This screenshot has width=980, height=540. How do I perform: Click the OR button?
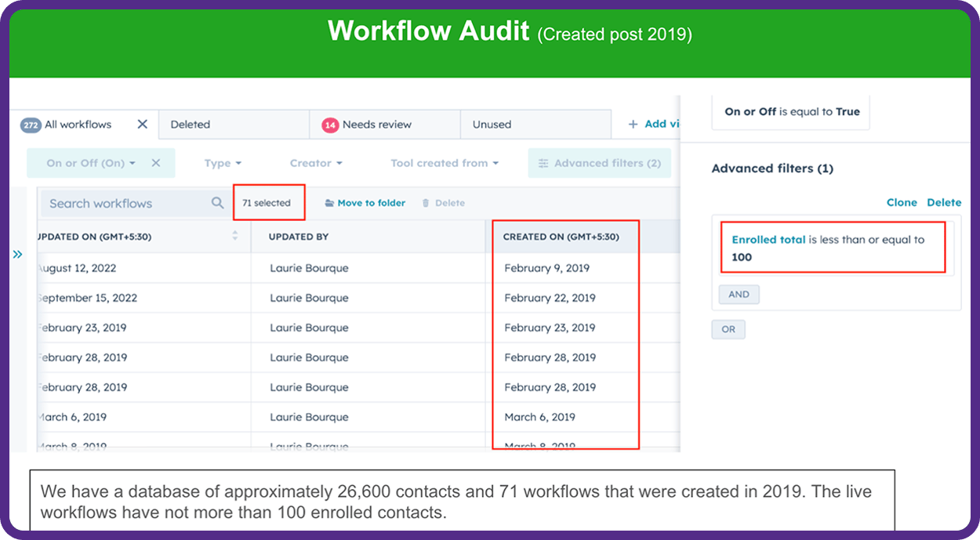[728, 329]
